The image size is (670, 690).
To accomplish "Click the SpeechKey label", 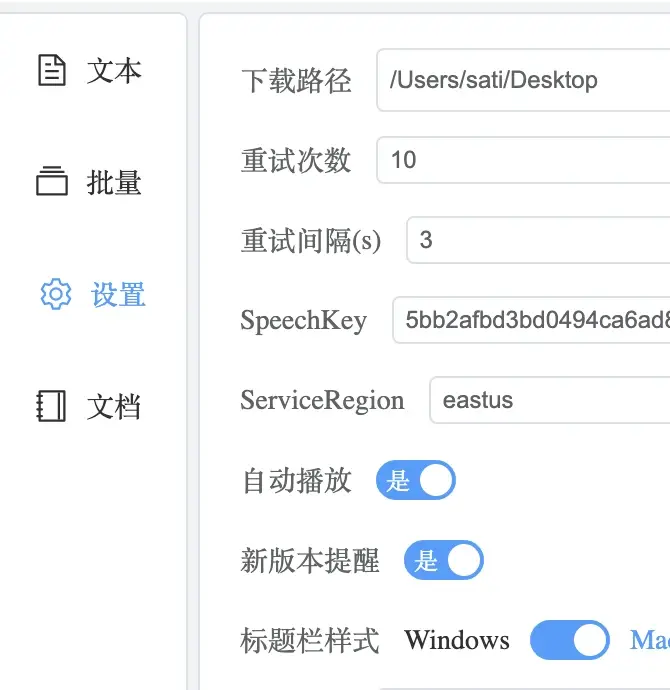I will [304, 320].
